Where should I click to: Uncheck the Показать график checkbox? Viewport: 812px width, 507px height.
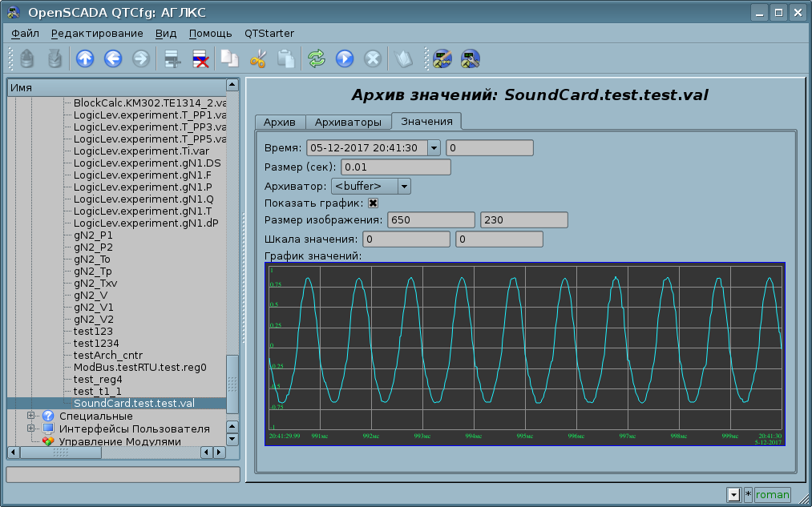pos(373,203)
